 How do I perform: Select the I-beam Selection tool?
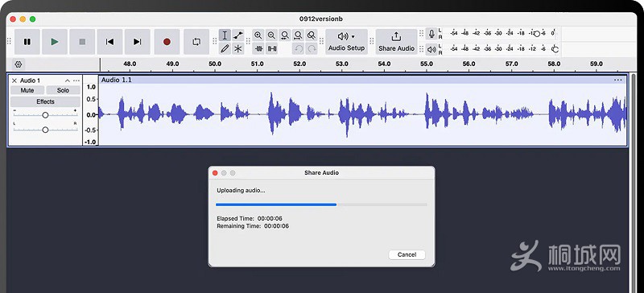coord(225,35)
